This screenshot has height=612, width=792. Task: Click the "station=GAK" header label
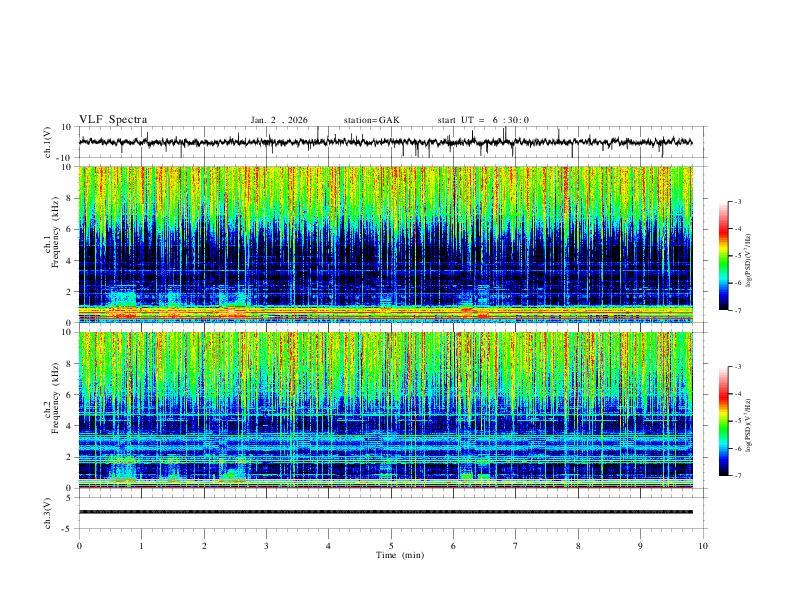371,120
